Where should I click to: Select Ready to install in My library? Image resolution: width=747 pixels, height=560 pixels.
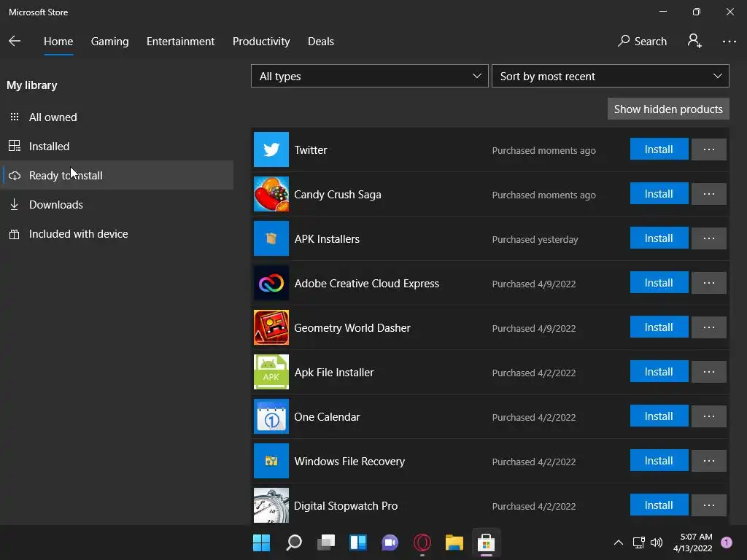(117, 175)
